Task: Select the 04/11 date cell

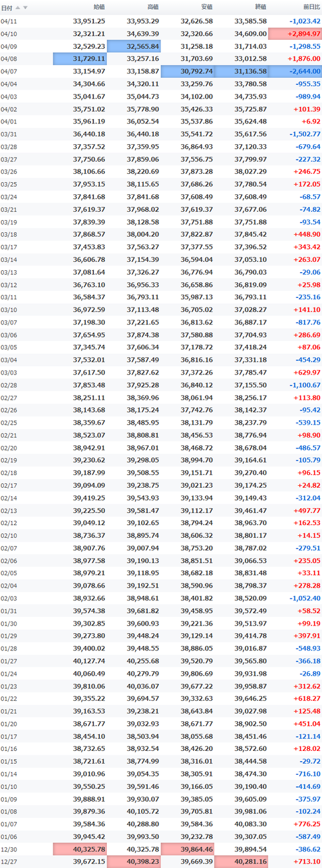Action: point(8,21)
